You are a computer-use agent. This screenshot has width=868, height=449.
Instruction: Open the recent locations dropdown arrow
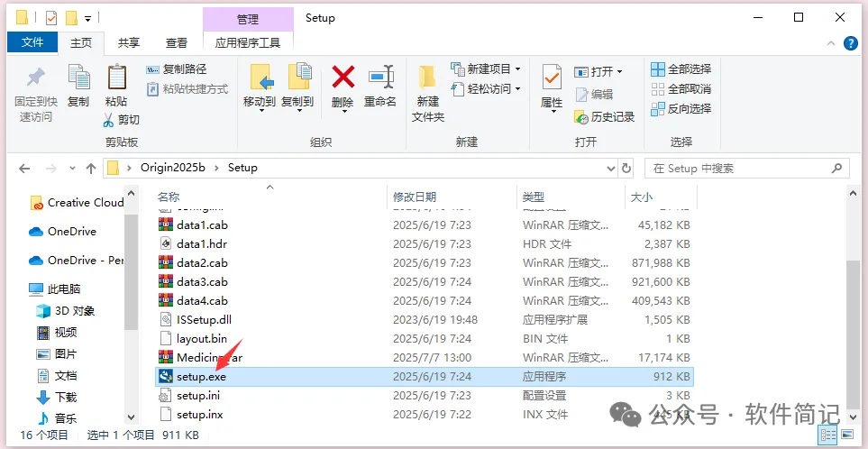coord(72,169)
